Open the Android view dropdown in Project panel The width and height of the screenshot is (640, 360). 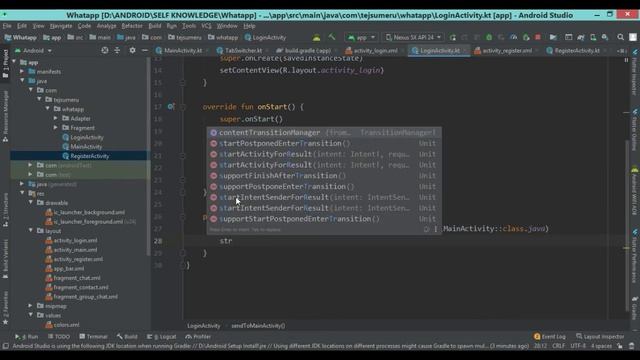[33, 51]
